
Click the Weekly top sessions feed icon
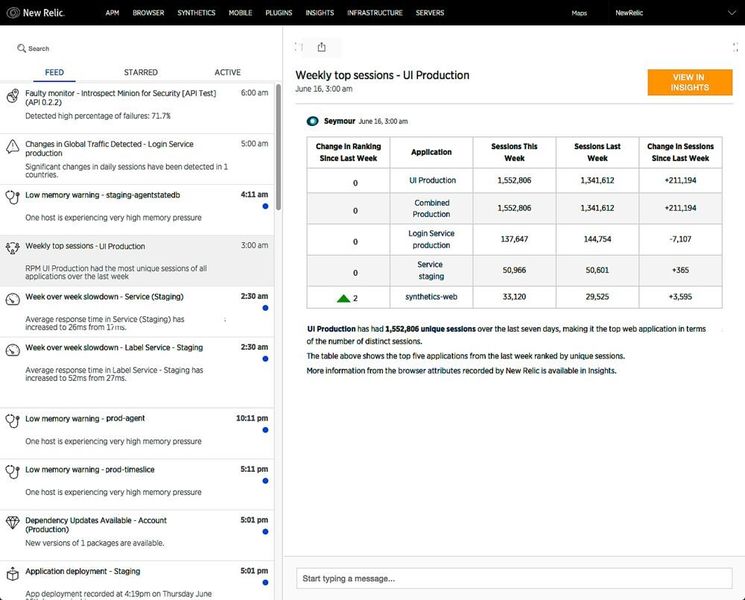pos(12,248)
